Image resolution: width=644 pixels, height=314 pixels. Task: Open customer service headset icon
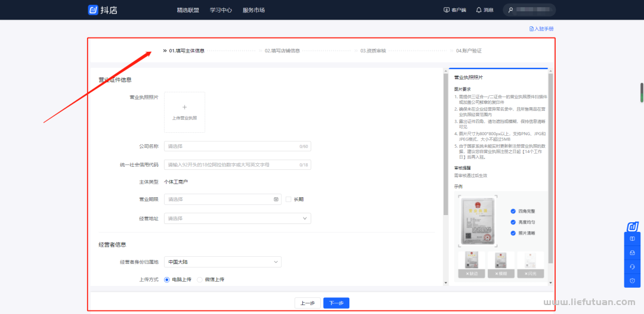point(632,266)
